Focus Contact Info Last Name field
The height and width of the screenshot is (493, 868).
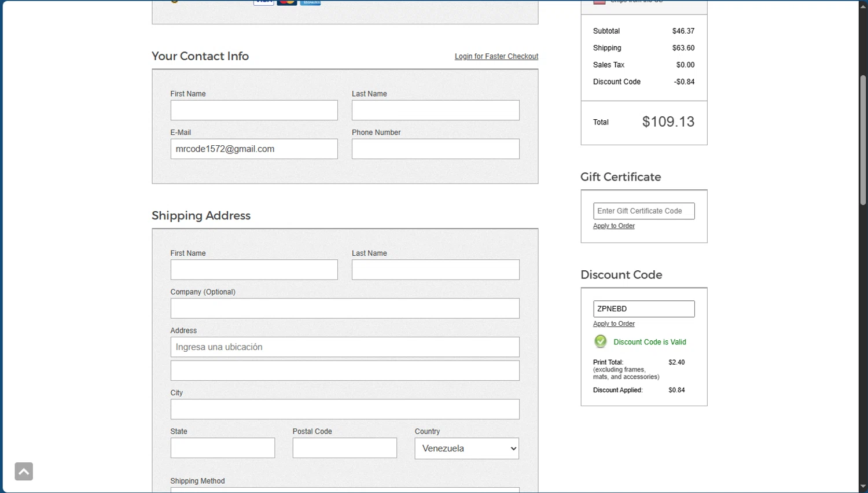coord(436,110)
